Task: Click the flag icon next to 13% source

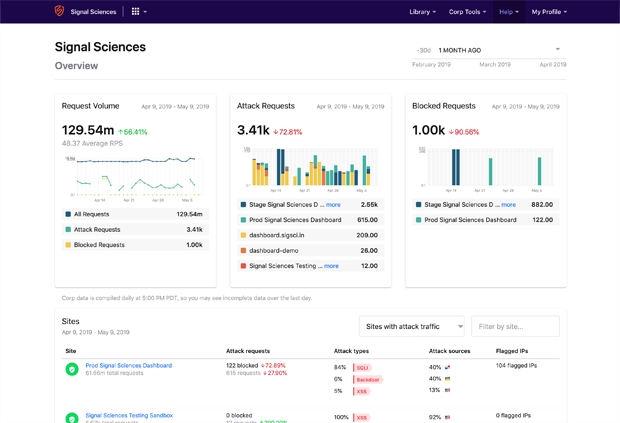Action: pyautogui.click(x=448, y=390)
